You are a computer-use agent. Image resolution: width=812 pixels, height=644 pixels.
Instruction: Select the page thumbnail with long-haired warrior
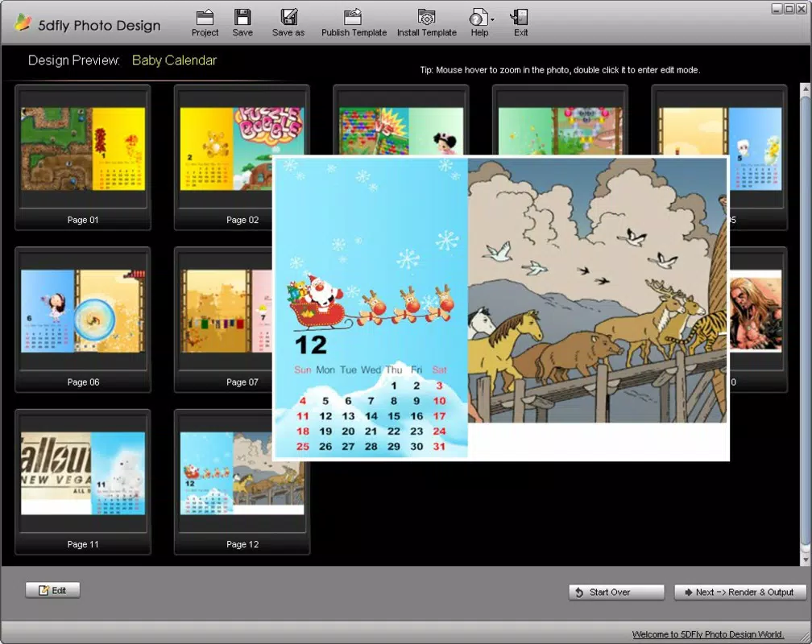click(756, 311)
